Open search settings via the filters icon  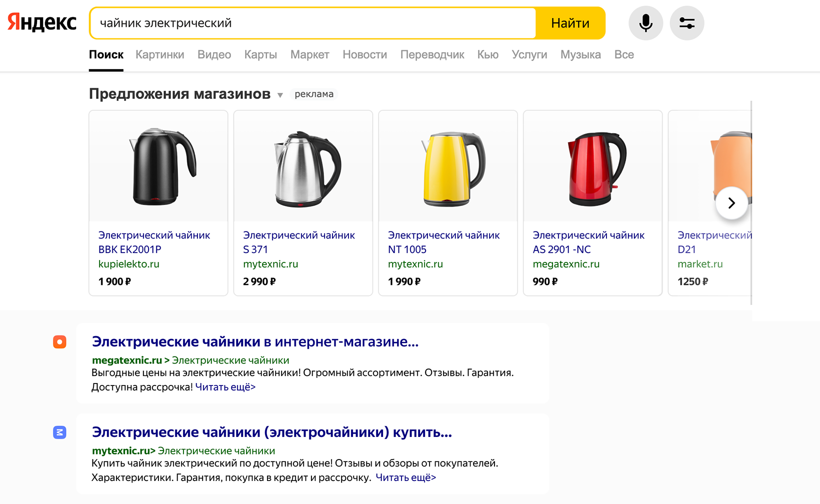(x=686, y=22)
